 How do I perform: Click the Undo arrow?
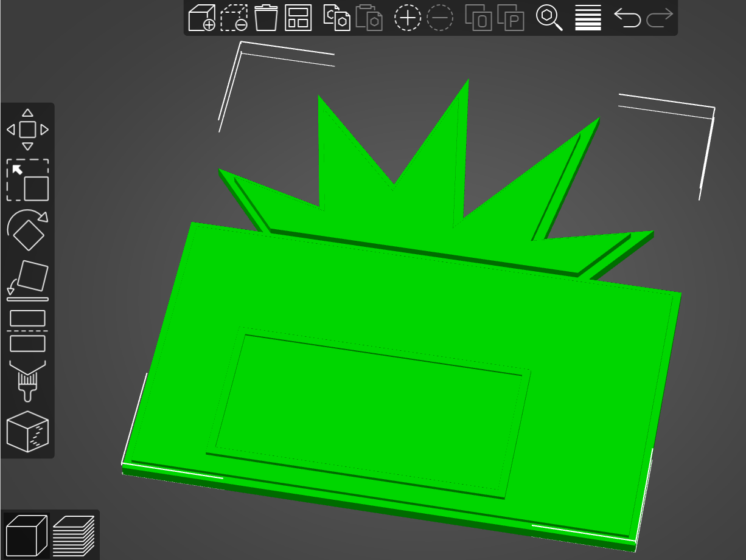[627, 18]
